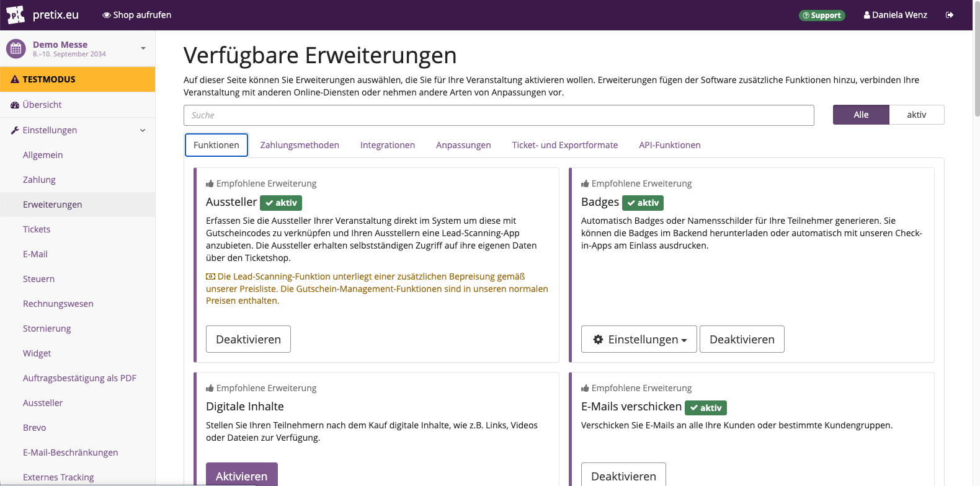Click the Digitale Inhalte heading

click(x=245, y=407)
